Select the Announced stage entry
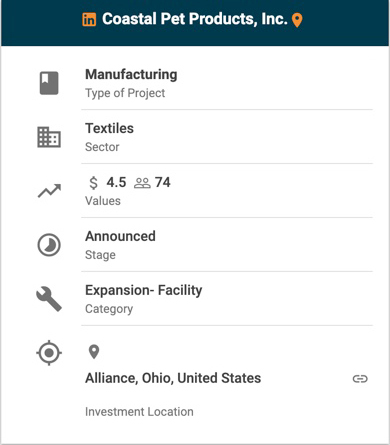This screenshot has height=445, width=390. coord(120,236)
